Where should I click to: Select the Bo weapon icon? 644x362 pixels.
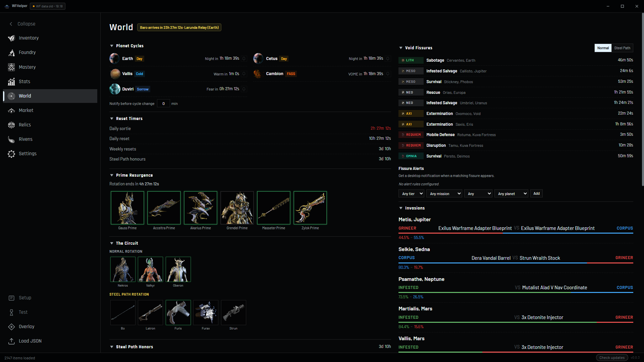pyautogui.click(x=123, y=312)
